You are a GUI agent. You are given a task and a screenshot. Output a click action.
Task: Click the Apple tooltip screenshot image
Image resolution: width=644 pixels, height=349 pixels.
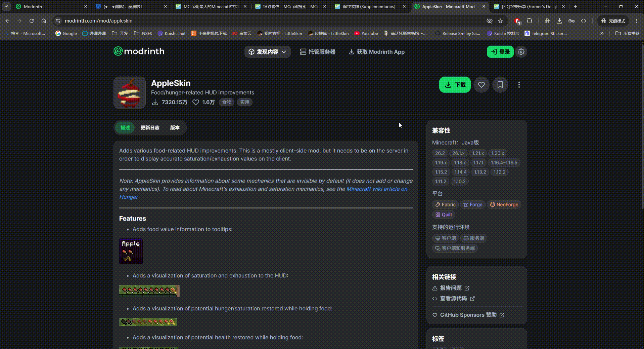[131, 251]
